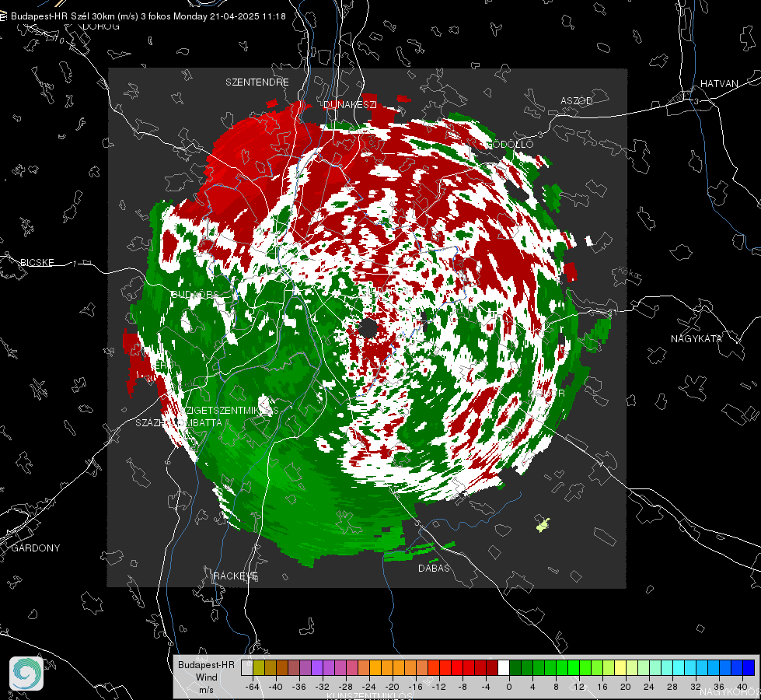Click the GARDONY town label
761x700 pixels.
[x=36, y=548]
